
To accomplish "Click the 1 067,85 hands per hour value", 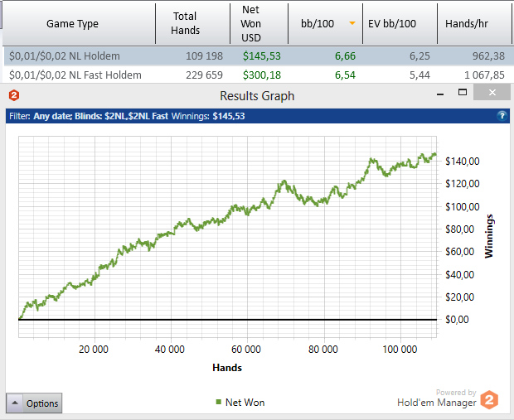I will coord(484,75).
